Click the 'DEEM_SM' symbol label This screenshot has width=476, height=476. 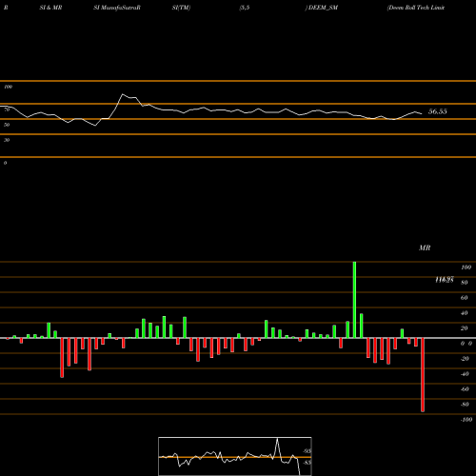point(323,8)
